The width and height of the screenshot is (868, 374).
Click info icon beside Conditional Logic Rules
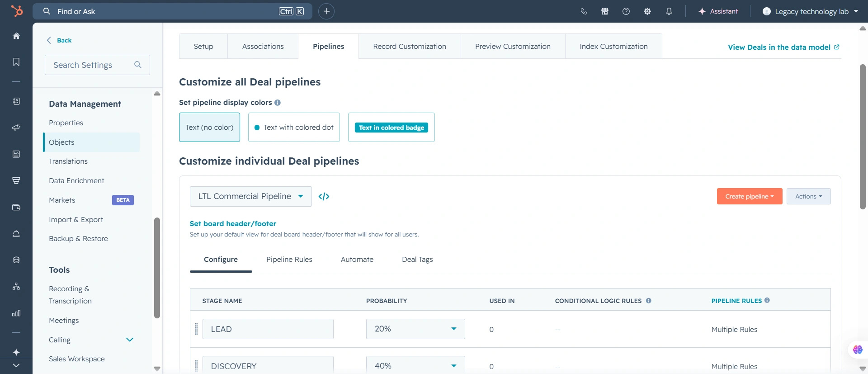pos(649,300)
